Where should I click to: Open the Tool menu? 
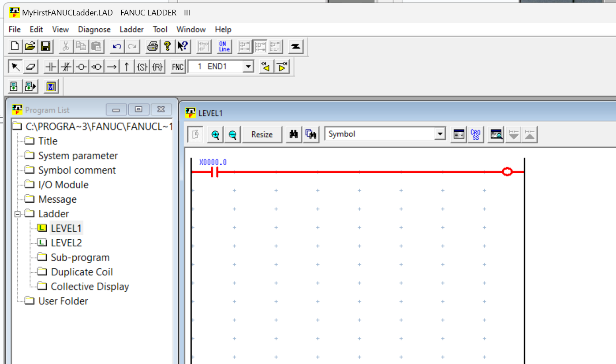click(160, 30)
